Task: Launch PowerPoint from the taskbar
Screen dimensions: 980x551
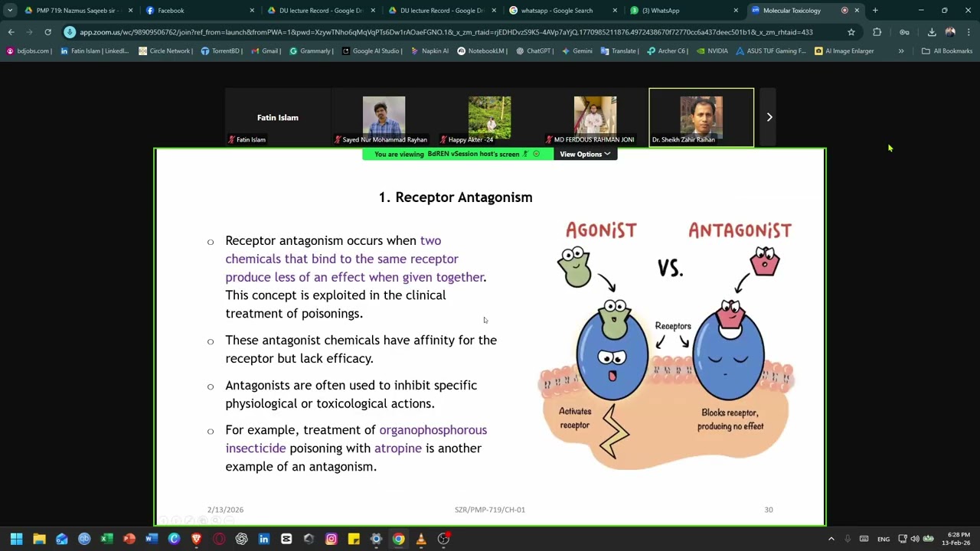Action: [129, 539]
